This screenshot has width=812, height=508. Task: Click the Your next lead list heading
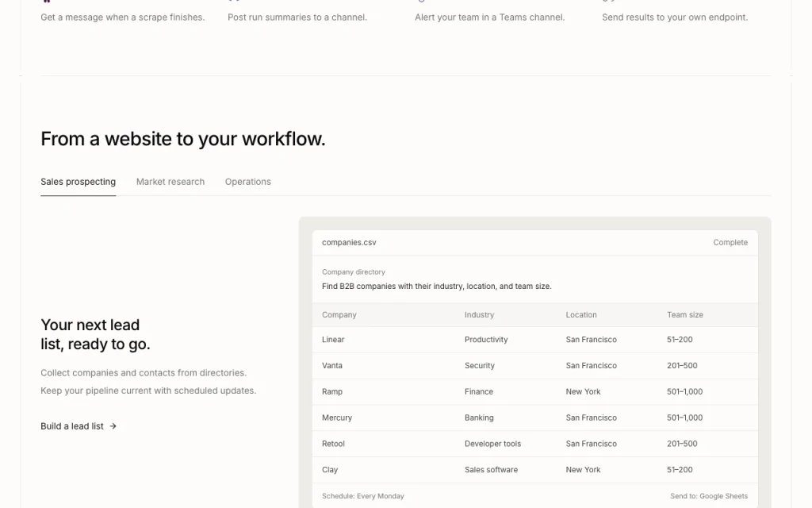[95, 334]
